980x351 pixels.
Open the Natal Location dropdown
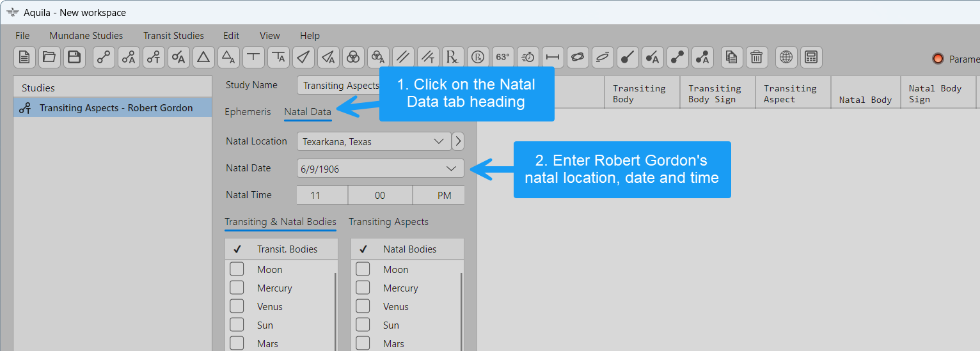(374, 141)
